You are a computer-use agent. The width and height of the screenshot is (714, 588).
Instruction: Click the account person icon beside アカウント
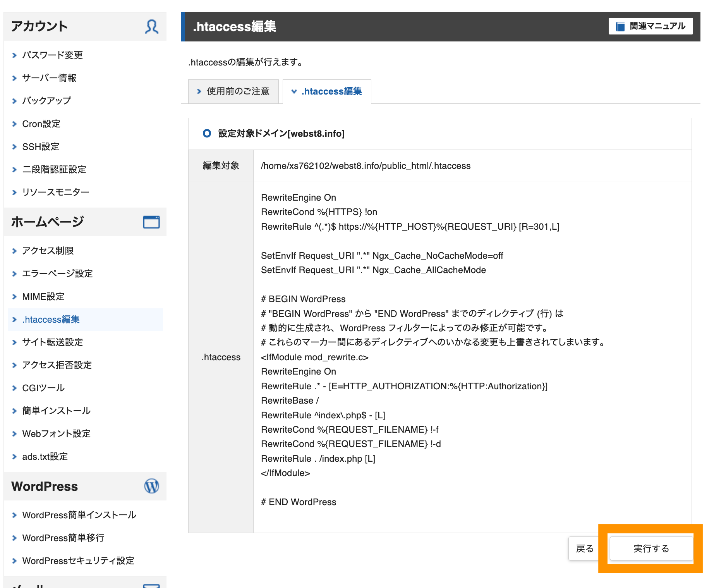point(152,26)
